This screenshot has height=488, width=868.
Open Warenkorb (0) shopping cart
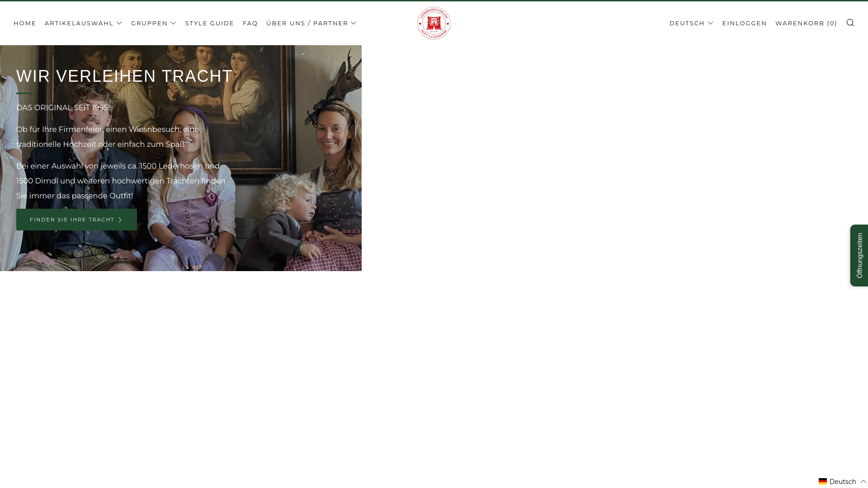[806, 23]
